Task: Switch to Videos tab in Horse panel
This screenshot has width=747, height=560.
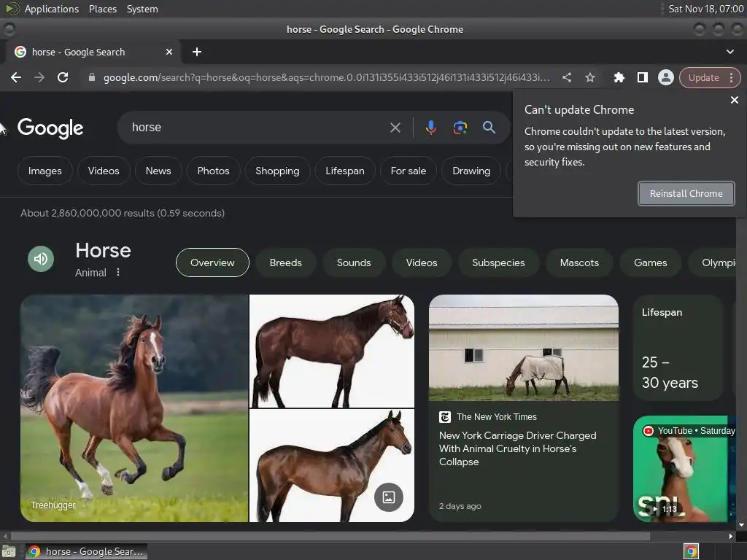Action: 421,262
